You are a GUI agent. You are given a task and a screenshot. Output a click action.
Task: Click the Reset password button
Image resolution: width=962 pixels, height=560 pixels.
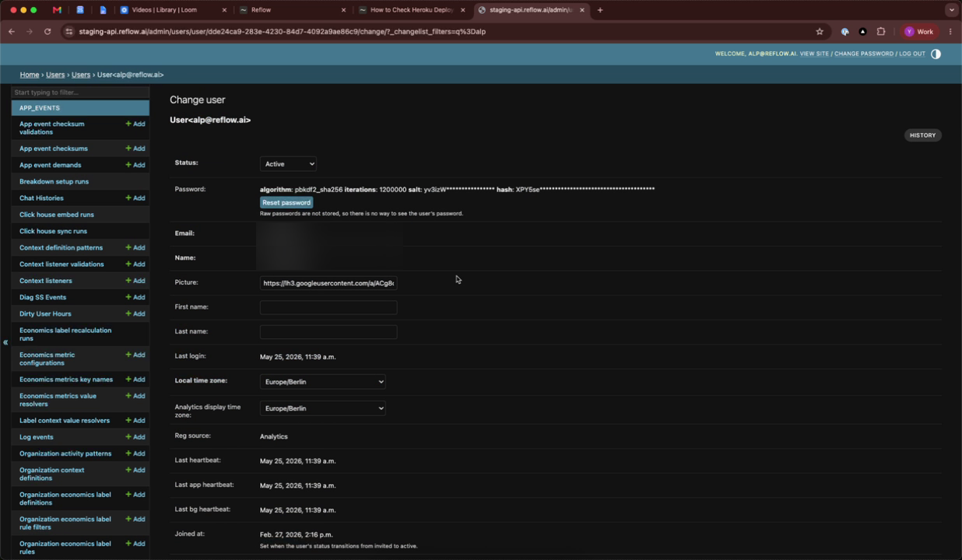[x=286, y=203]
